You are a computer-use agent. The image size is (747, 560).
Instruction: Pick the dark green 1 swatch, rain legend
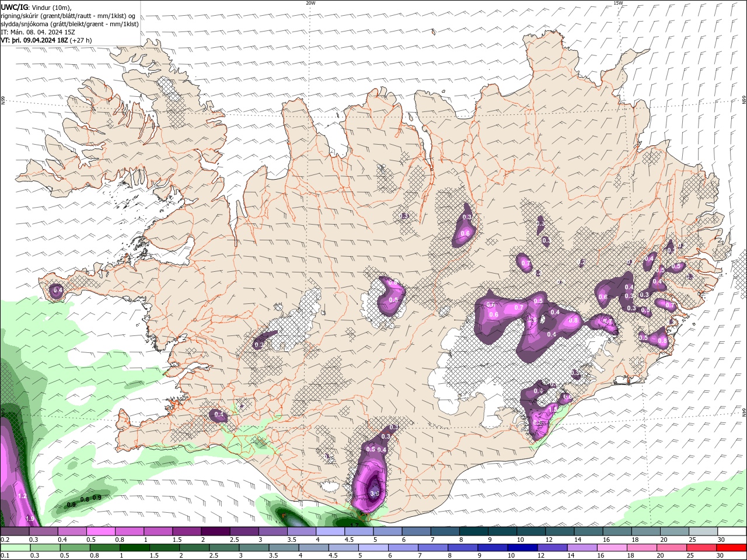tap(135, 548)
